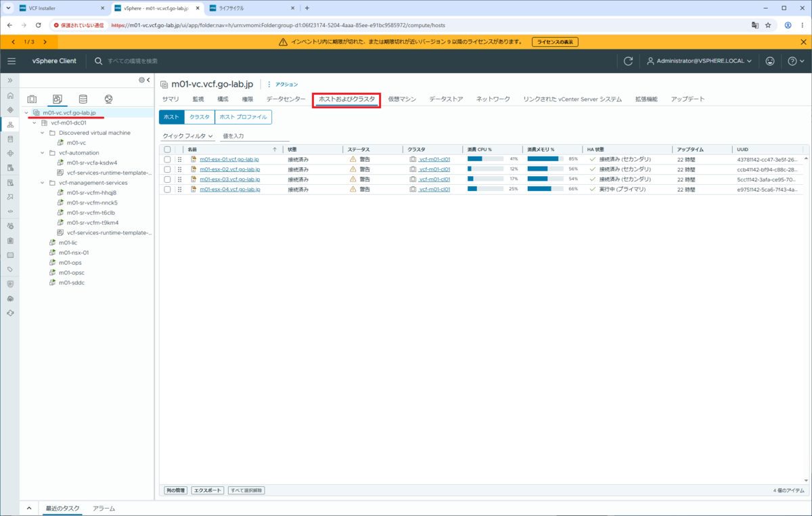Select m01-nsx-01 VM in the tree

point(74,253)
